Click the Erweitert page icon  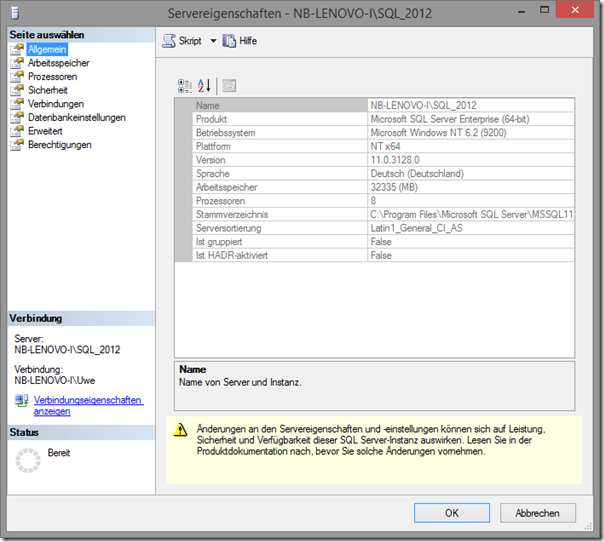(17, 131)
